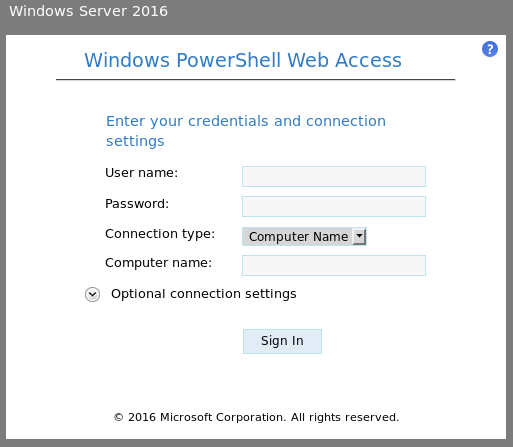Image resolution: width=513 pixels, height=447 pixels.
Task: Open the Connection type dropdown
Action: click(x=304, y=237)
